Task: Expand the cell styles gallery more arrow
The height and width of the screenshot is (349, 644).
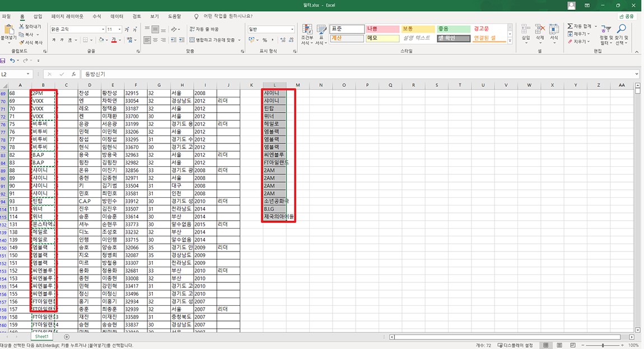Action: pyautogui.click(x=510, y=41)
